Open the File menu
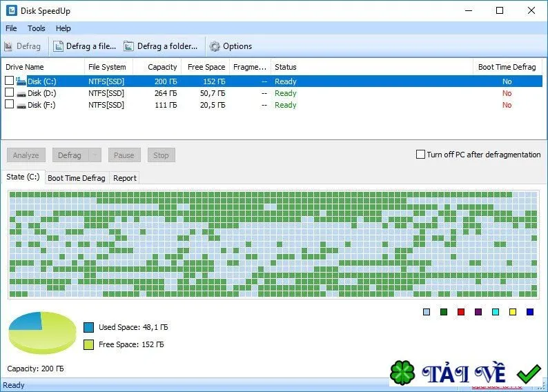Screen dimensions: 548x392 click(11, 28)
